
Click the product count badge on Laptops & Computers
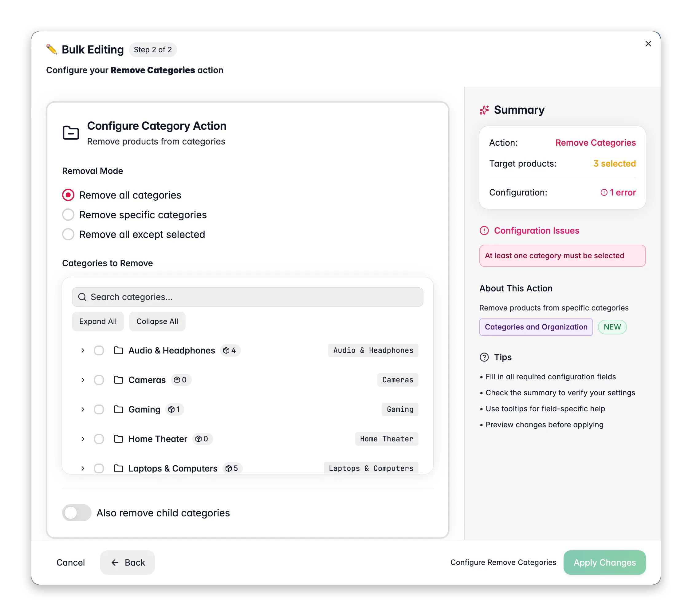click(x=232, y=468)
